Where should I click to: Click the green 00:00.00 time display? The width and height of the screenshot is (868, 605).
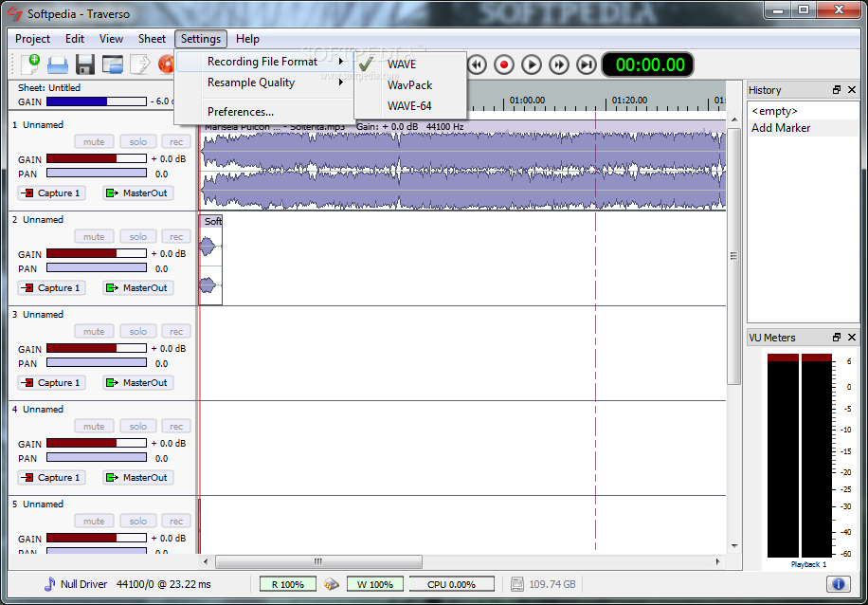click(x=647, y=64)
